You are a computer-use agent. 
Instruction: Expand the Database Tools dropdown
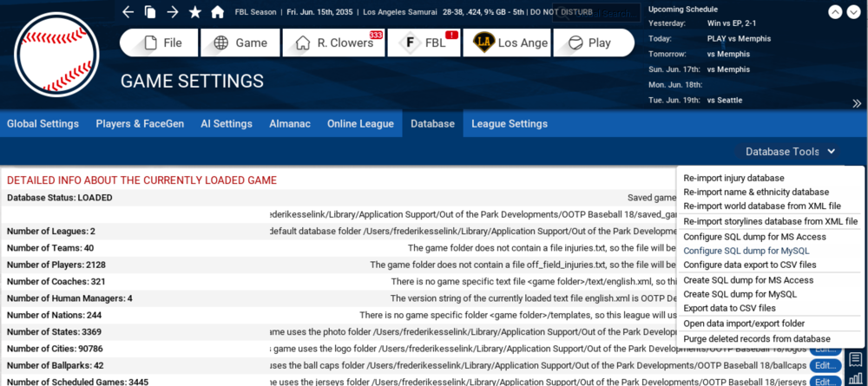(x=791, y=152)
